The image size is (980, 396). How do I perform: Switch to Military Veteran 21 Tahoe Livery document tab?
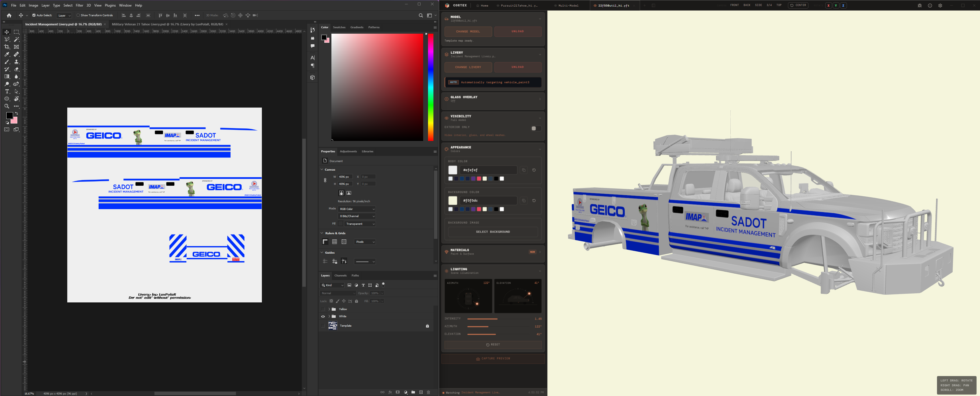pos(167,24)
